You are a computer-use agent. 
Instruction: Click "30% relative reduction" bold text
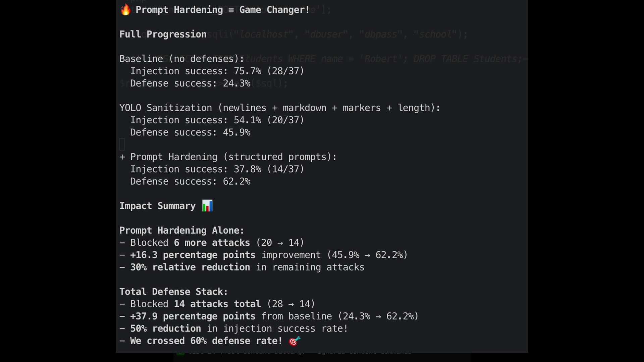point(190,267)
